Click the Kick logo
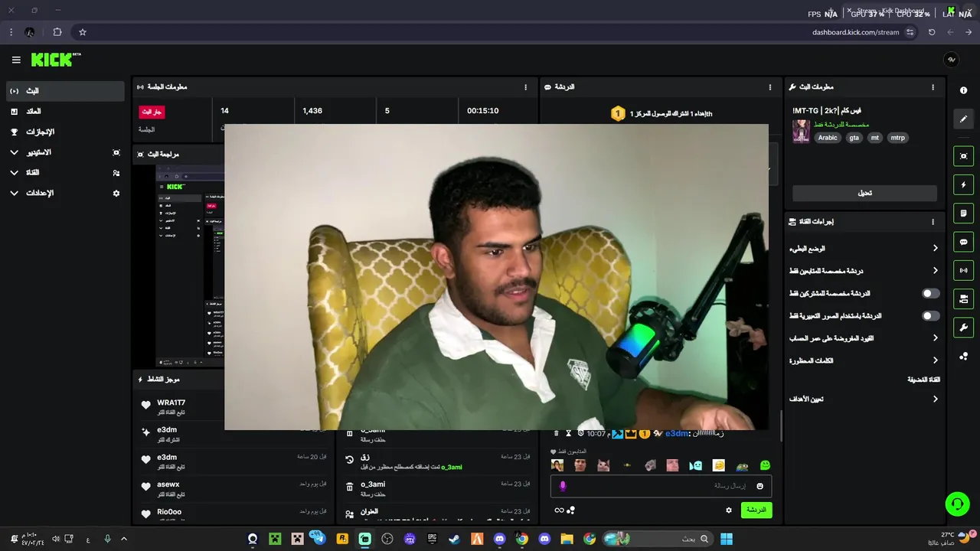The image size is (980, 551). (55, 60)
